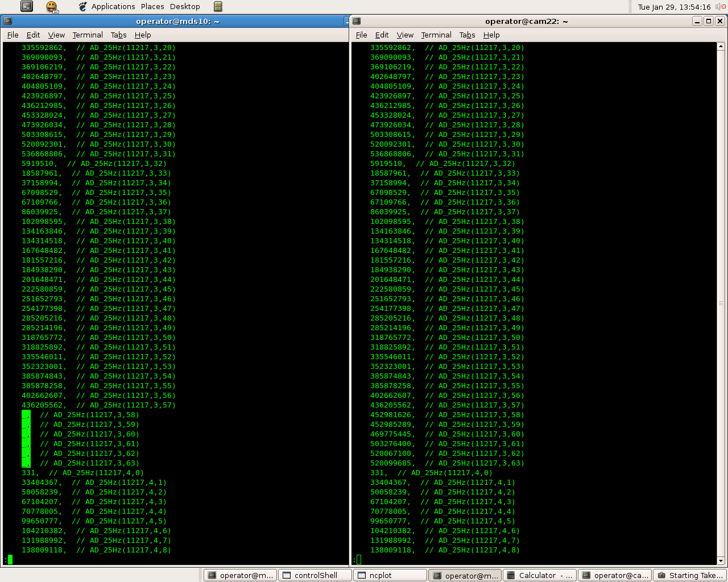Click line AD_25Hz(11217,3,58) in mds10 terminal
The width and height of the screenshot is (728, 582).
point(80,415)
